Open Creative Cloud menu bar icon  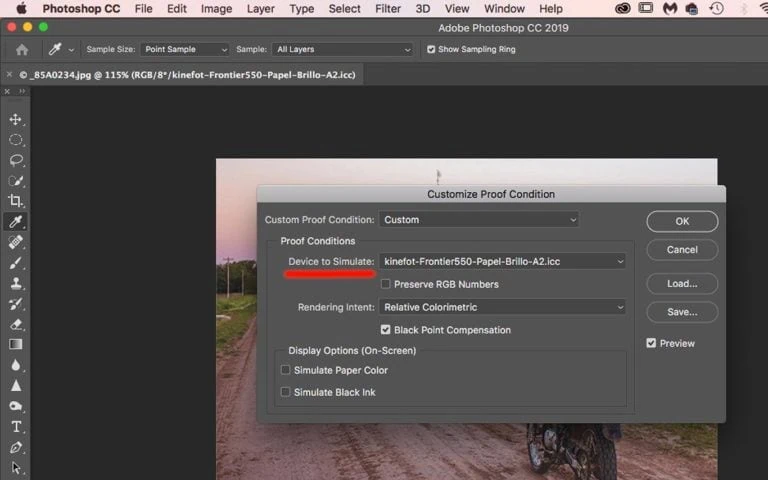(x=623, y=8)
